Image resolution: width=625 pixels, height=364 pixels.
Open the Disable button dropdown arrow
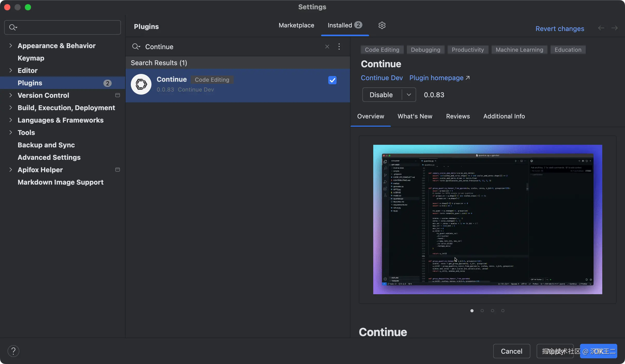(409, 95)
